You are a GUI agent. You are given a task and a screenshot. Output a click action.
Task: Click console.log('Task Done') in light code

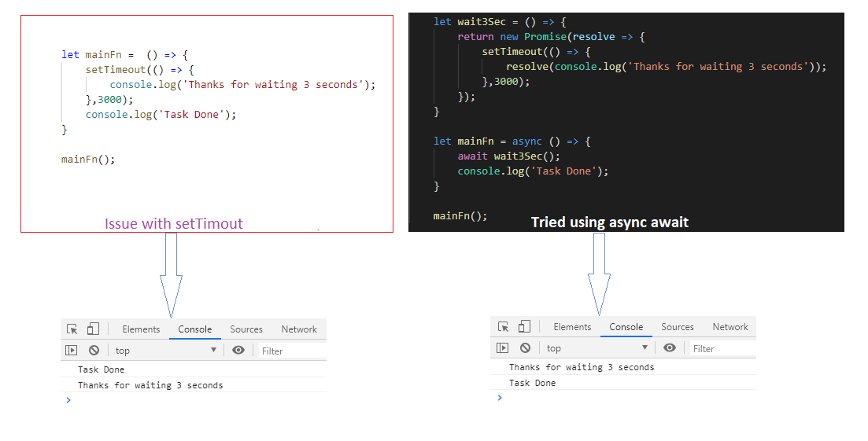click(x=161, y=115)
